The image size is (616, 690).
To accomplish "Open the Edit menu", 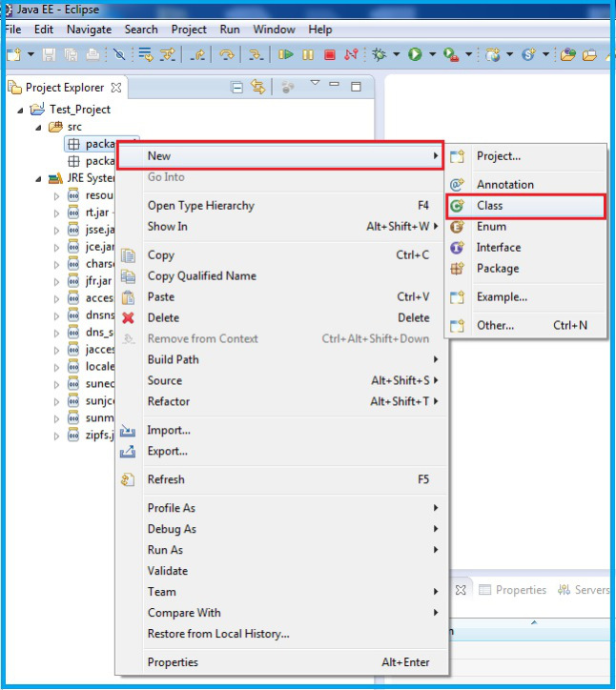I will pos(44,30).
